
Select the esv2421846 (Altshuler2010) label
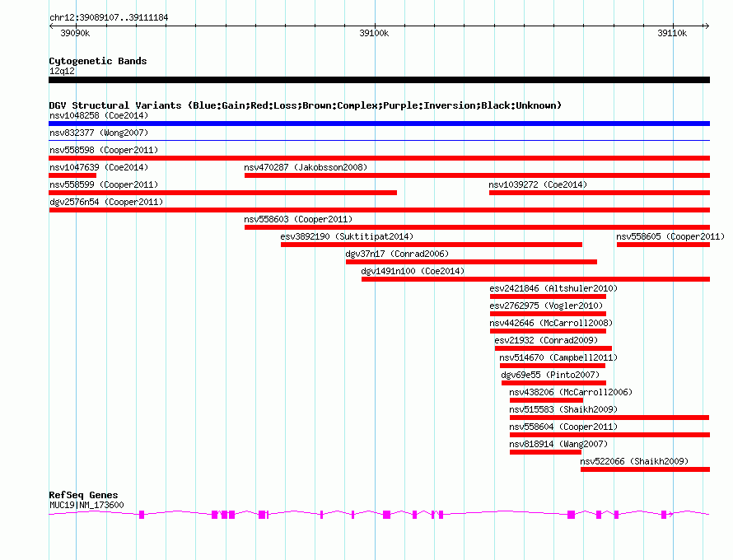coord(553,288)
